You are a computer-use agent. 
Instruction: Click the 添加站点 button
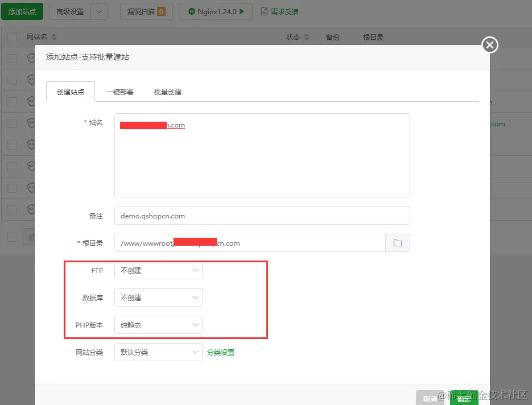pyautogui.click(x=22, y=11)
